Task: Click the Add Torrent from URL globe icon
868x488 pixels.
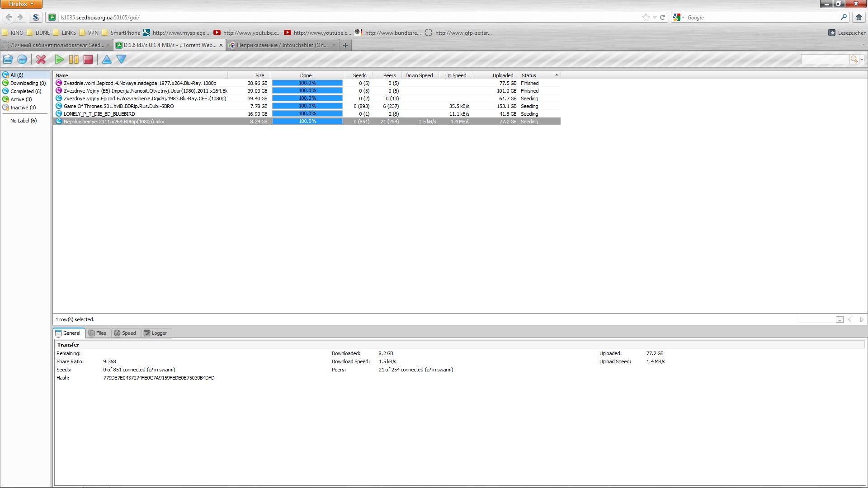Action: tap(22, 59)
